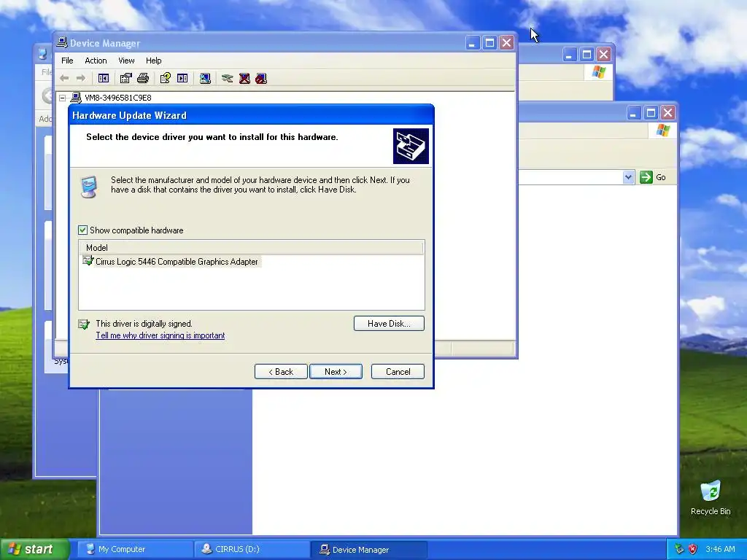Toggle Show/Hide Console Tree toolbar icon
747x560 pixels.
(104, 78)
